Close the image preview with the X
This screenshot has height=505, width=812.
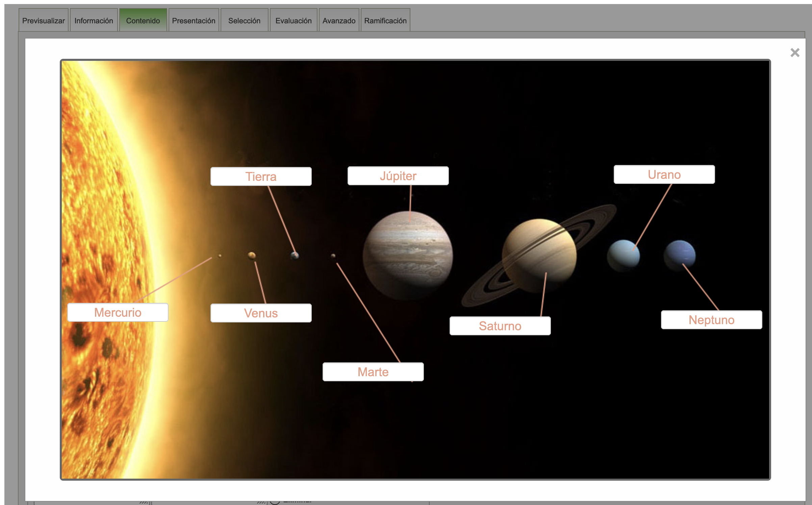pos(794,53)
